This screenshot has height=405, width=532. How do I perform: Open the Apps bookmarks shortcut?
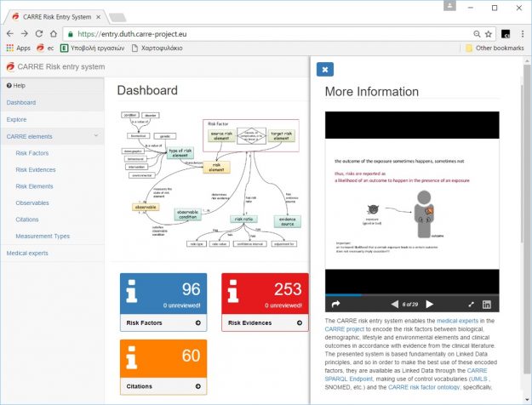point(19,48)
